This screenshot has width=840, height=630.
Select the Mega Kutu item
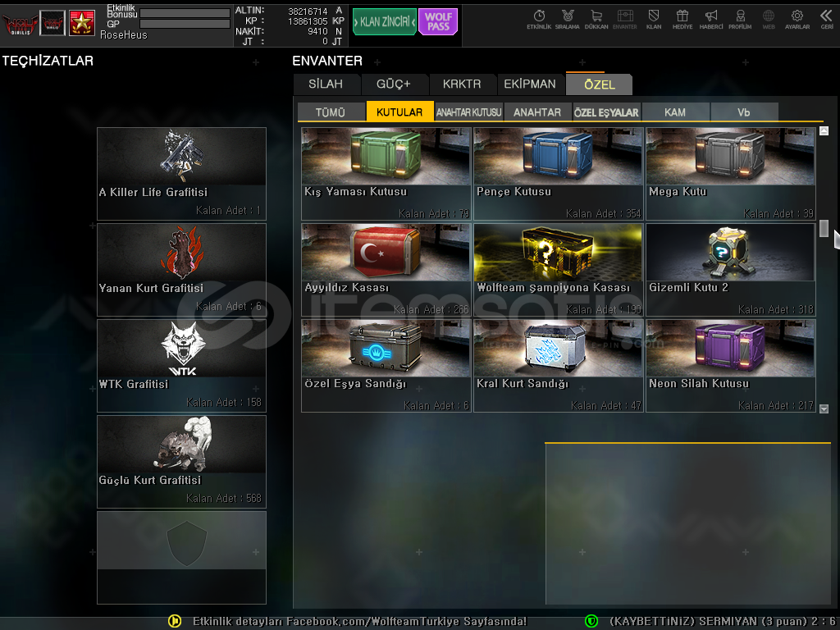coord(731,174)
